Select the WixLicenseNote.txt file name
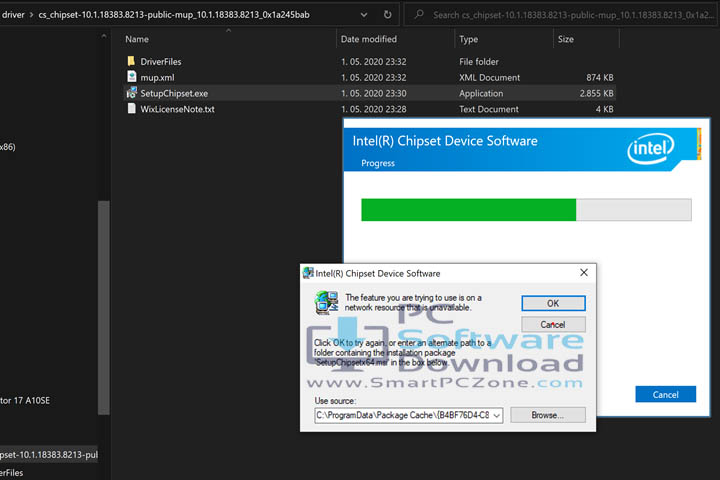Image resolution: width=720 pixels, height=480 pixels. 177,109
